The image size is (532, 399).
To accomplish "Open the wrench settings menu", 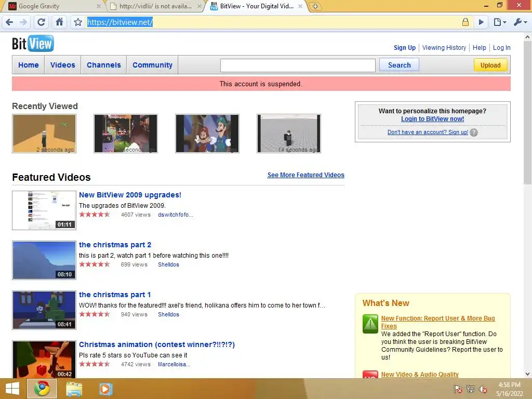I will point(520,22).
